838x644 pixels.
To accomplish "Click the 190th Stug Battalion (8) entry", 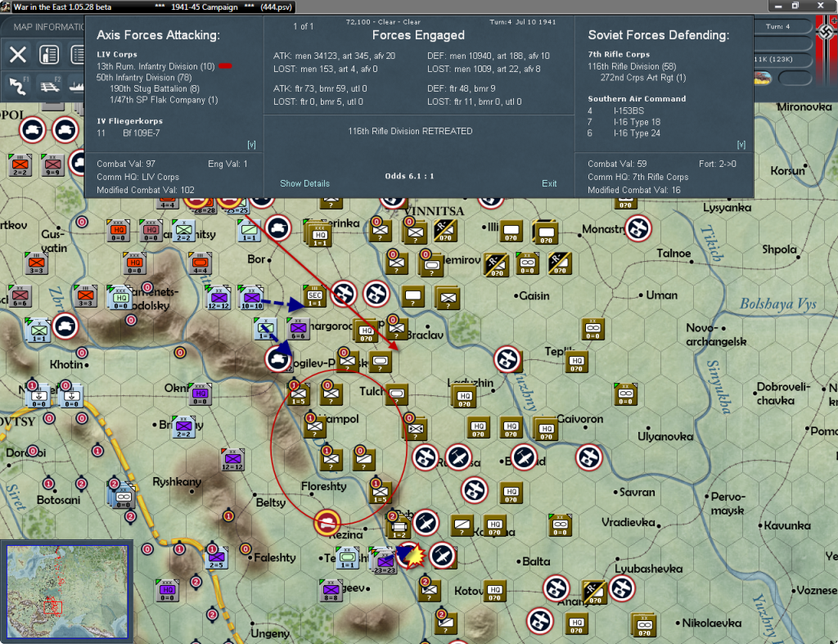I will [155, 88].
